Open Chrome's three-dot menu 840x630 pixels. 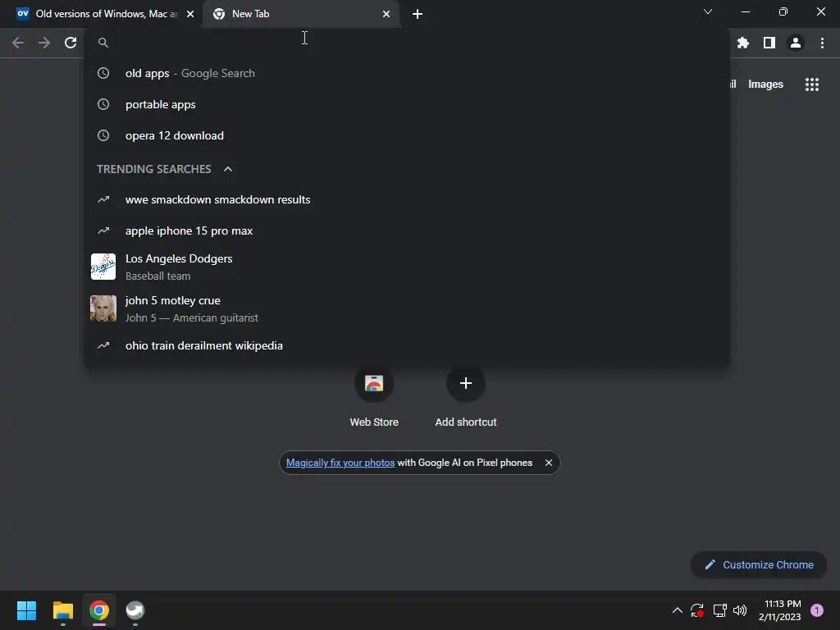click(822, 43)
